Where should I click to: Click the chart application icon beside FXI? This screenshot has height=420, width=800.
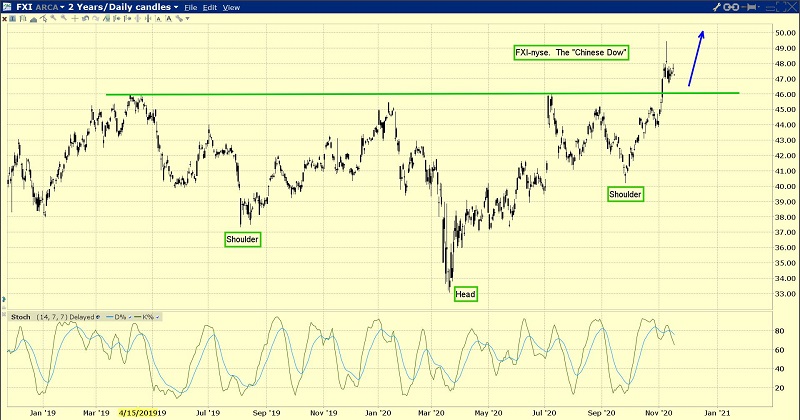click(7, 7)
